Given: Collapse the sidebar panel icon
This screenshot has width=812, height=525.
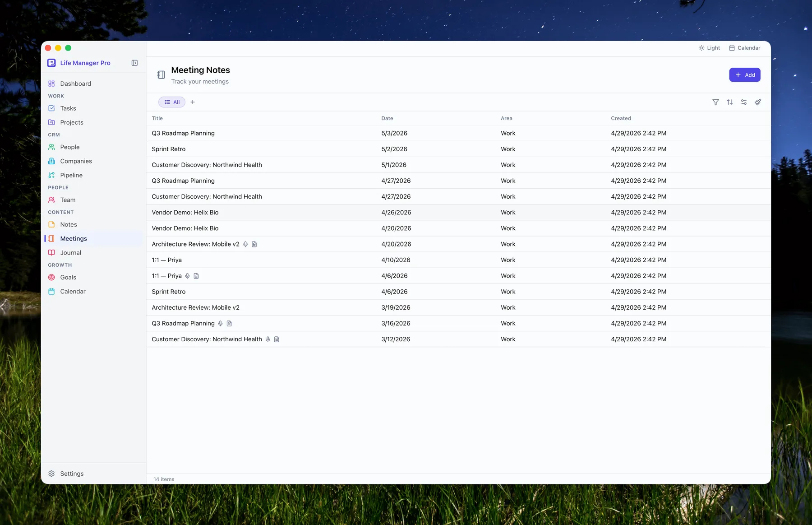Looking at the screenshot, I should [x=134, y=63].
